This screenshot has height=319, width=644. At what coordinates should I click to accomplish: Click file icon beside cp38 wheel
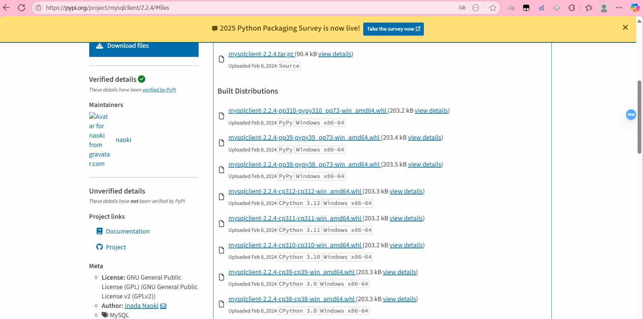coord(221,304)
